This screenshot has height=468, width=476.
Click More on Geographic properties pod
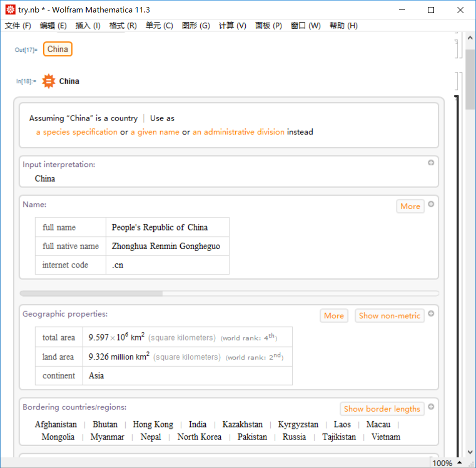(x=334, y=315)
